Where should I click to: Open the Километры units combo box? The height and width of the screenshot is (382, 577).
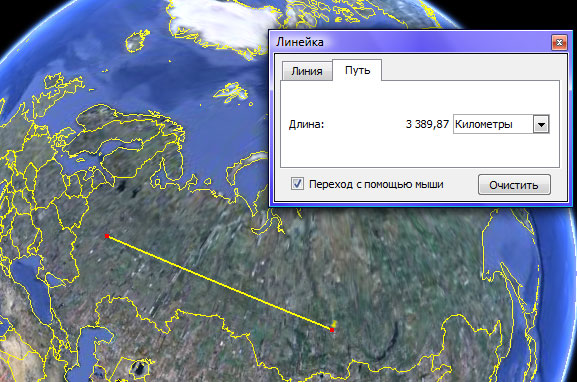tap(501, 124)
